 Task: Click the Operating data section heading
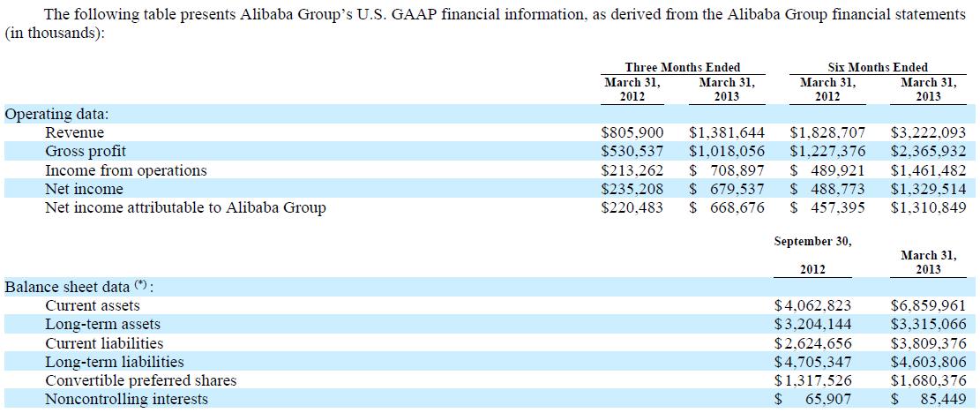(x=57, y=114)
